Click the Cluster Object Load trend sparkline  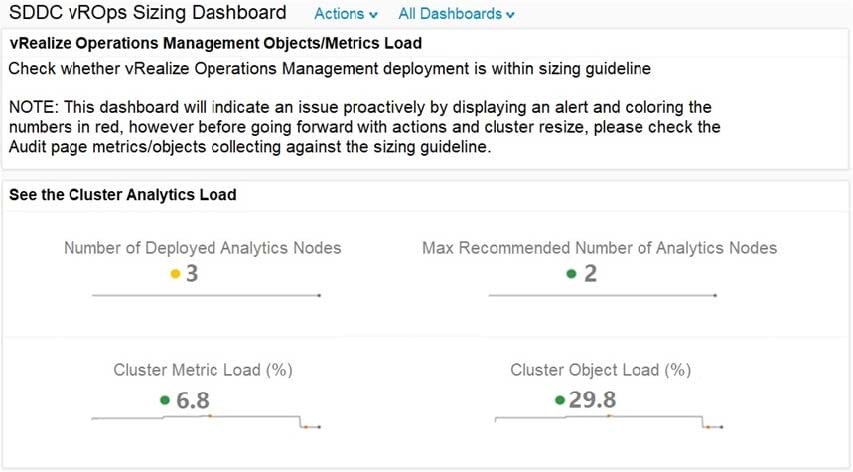[x=602, y=418]
